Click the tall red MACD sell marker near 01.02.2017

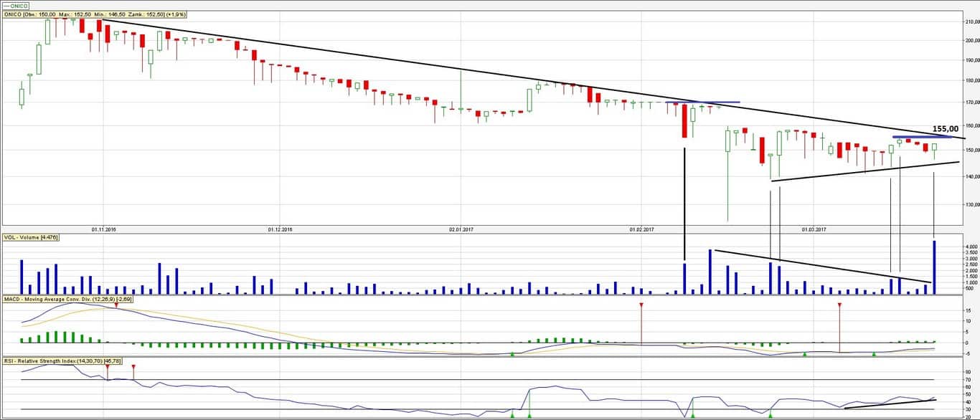click(x=641, y=306)
